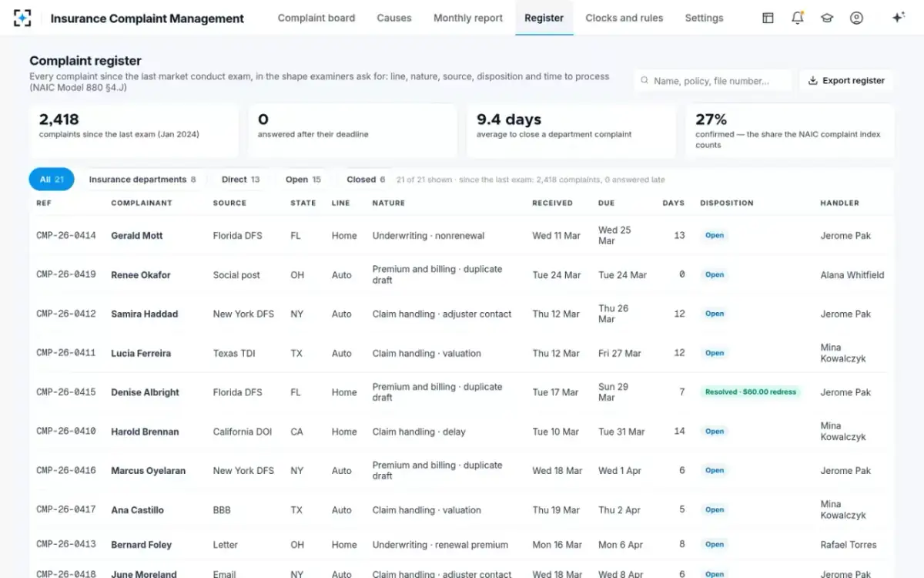Click Texas TDI source cell
Viewport: 924px width, 578px height.
tap(235, 354)
